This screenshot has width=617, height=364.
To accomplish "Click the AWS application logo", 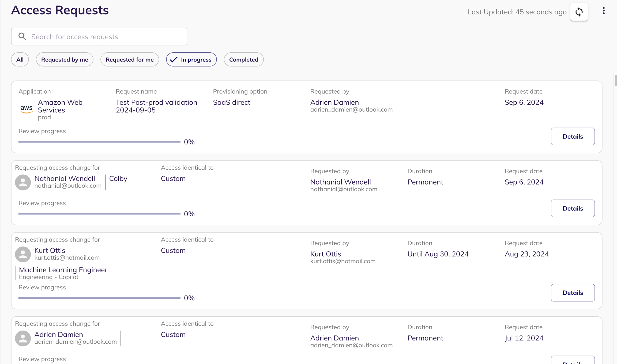I will coord(26,109).
